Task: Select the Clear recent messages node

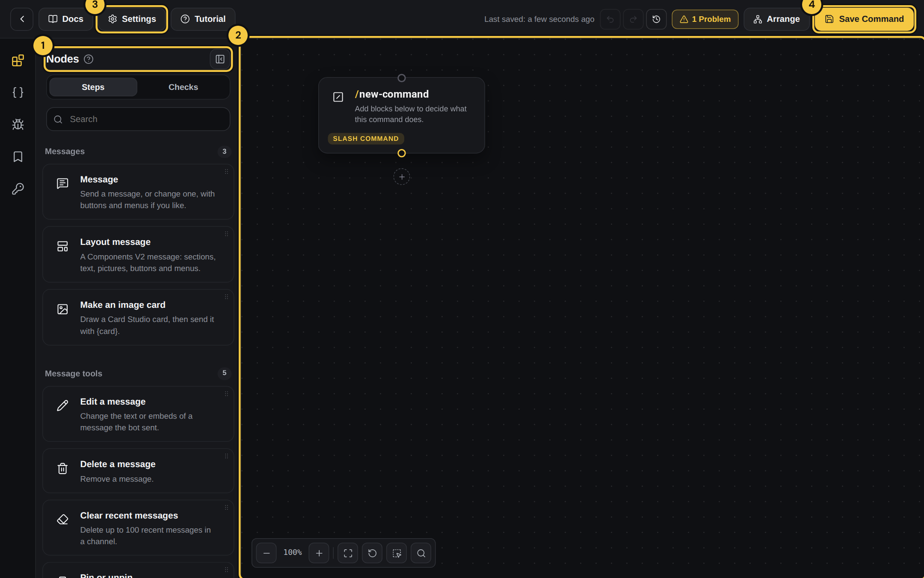Action: (x=138, y=528)
